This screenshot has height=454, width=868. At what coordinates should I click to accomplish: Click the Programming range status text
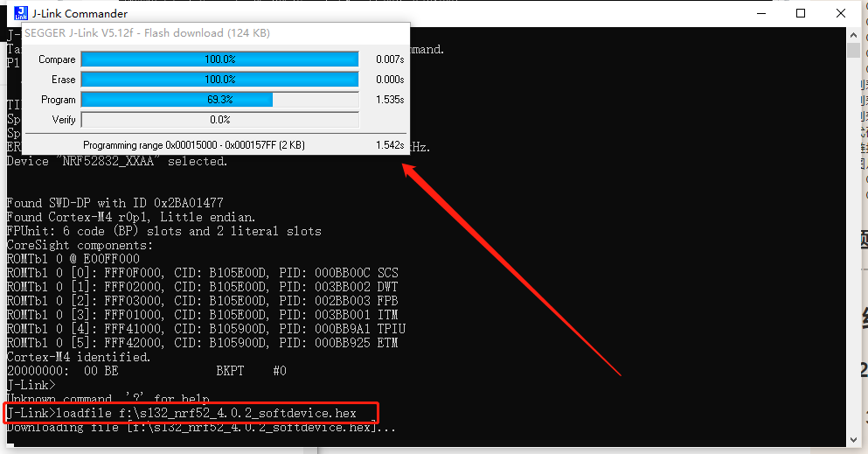click(194, 145)
